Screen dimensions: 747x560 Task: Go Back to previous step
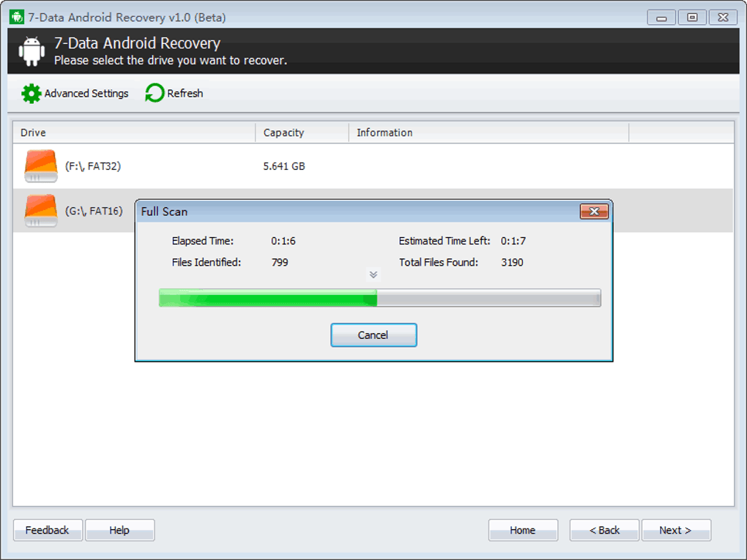pyautogui.click(x=604, y=530)
